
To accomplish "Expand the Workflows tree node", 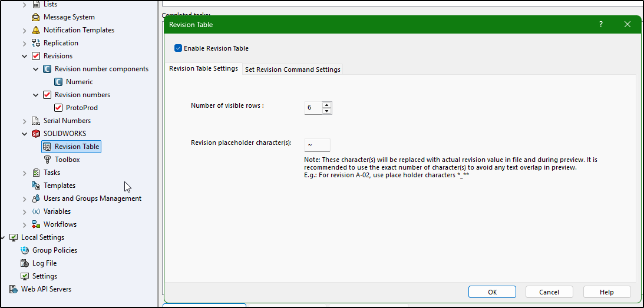I will pyautogui.click(x=25, y=224).
